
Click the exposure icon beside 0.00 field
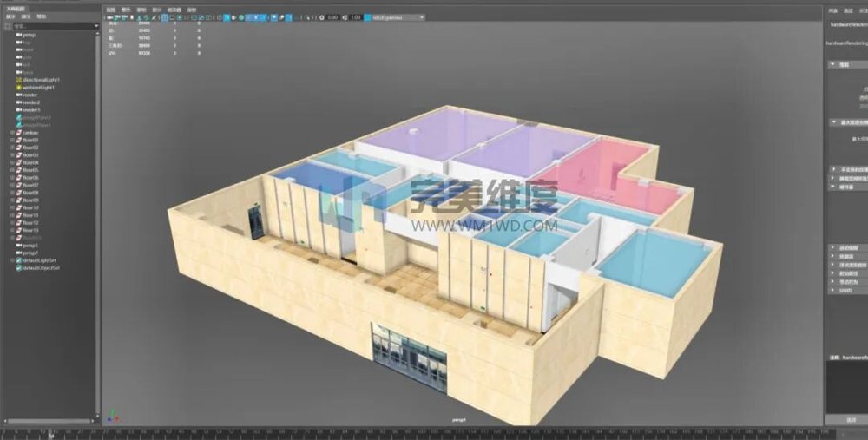322,17
